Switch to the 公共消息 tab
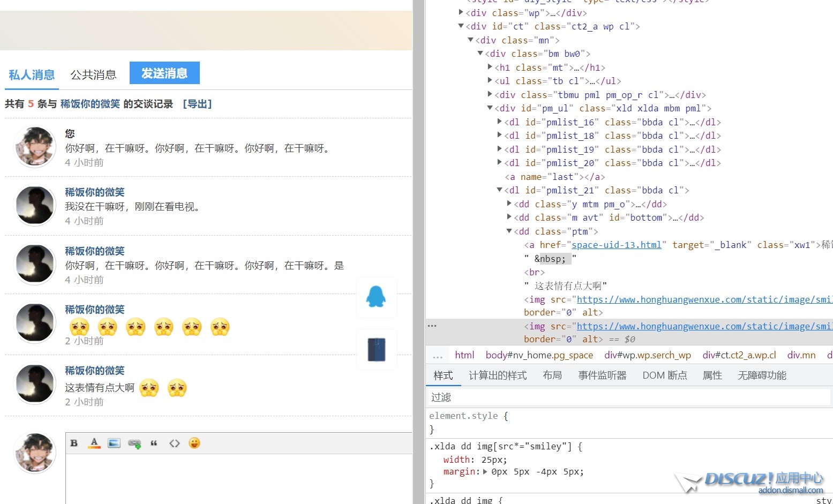Image resolution: width=833 pixels, height=504 pixels. pos(93,74)
